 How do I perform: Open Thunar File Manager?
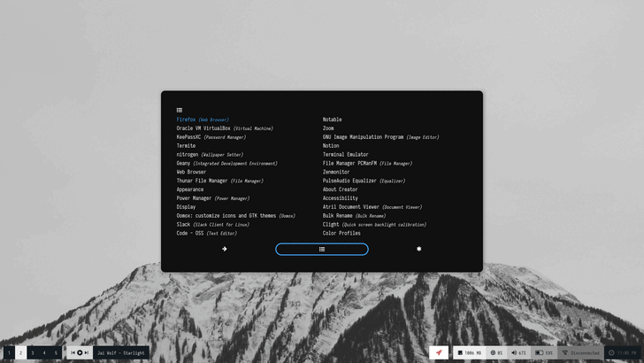(220, 181)
